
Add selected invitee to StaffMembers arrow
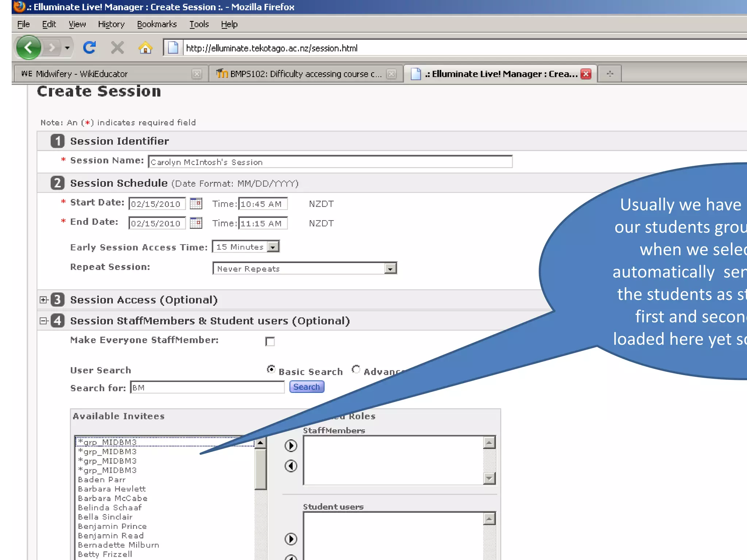(291, 446)
